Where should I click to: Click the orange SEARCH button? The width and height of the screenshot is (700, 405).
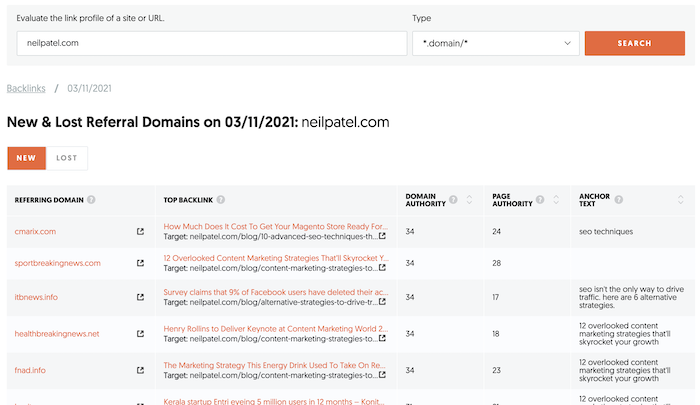point(634,43)
